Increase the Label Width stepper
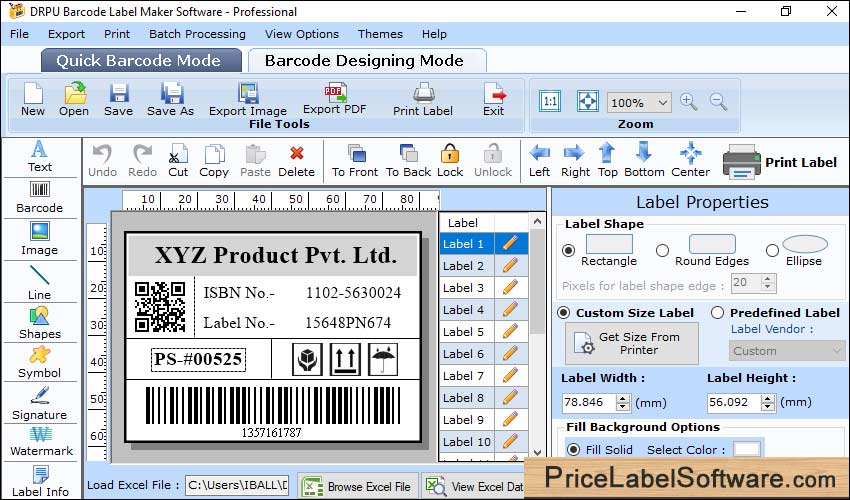Screen dimensions: 850x500 (x=623, y=397)
